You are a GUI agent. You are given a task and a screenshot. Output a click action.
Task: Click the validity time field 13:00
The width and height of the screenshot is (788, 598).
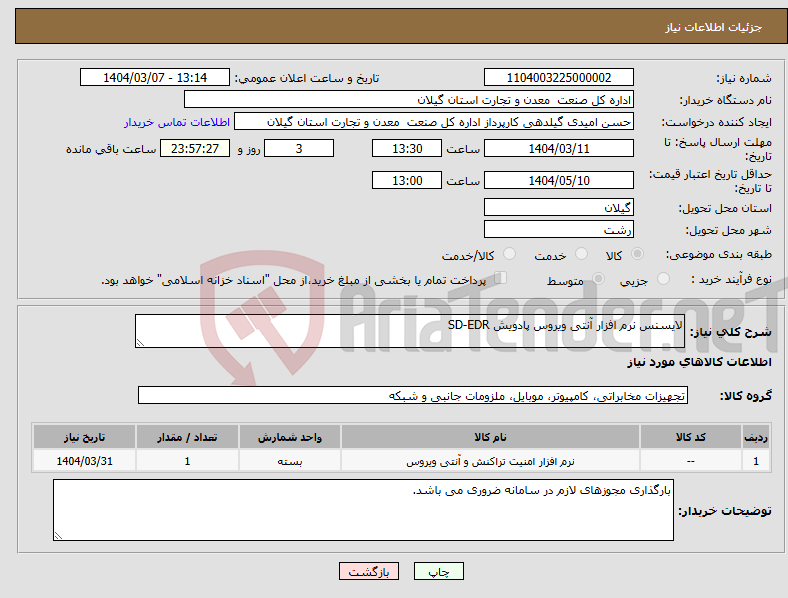click(x=407, y=180)
